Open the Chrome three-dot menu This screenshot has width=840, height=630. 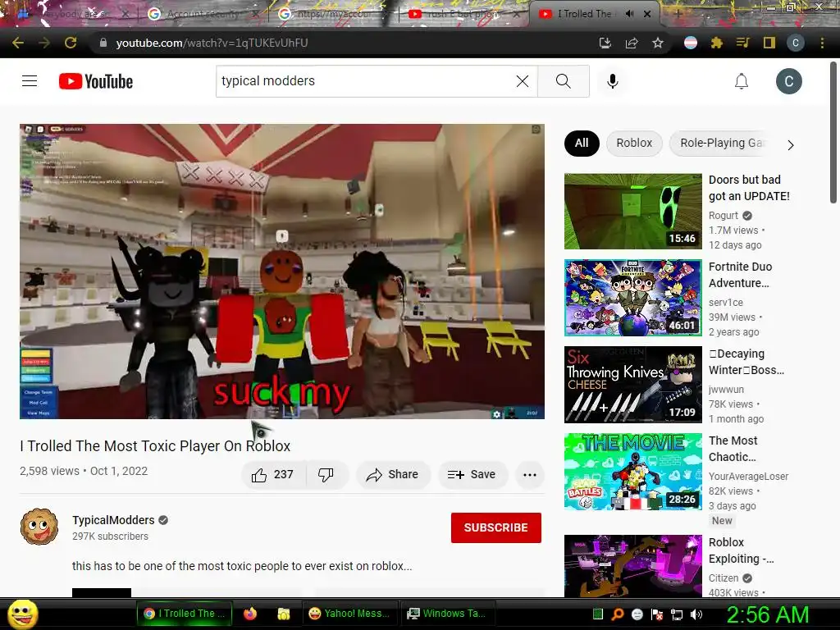point(822,43)
